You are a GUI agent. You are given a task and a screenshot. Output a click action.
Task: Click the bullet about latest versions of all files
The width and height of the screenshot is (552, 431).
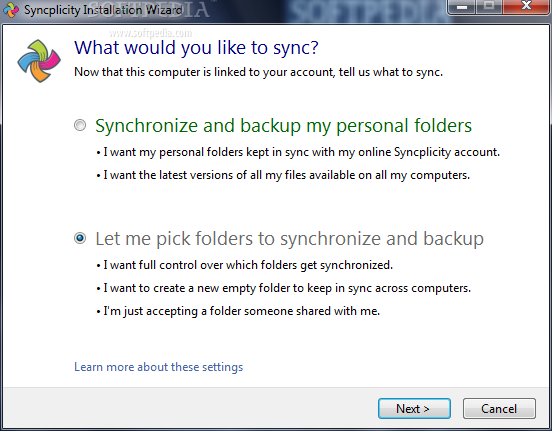point(283,175)
